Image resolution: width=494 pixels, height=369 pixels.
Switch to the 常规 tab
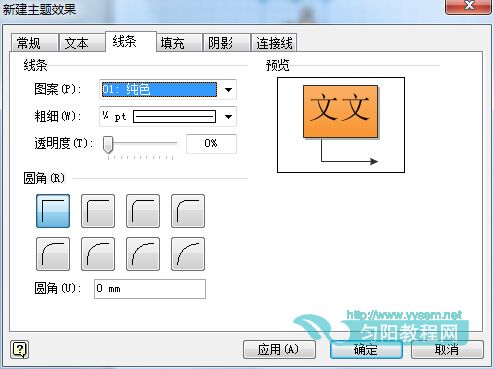point(34,43)
